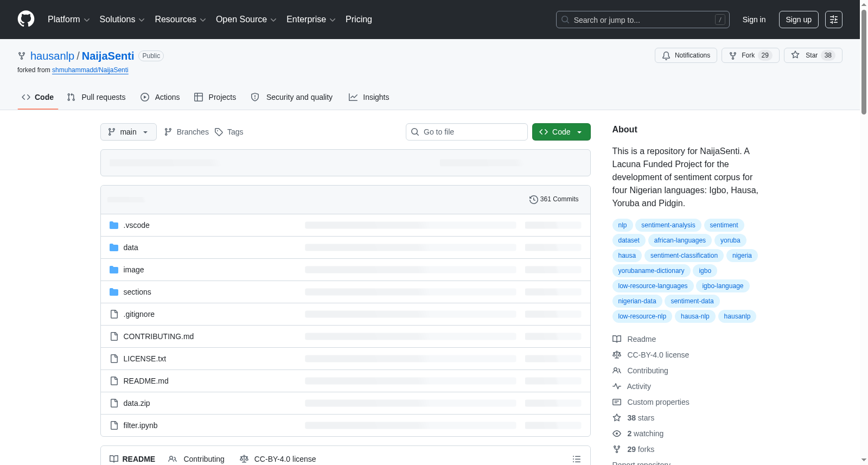
Task: Click the sentiment-analysis topic tag
Action: tap(668, 225)
